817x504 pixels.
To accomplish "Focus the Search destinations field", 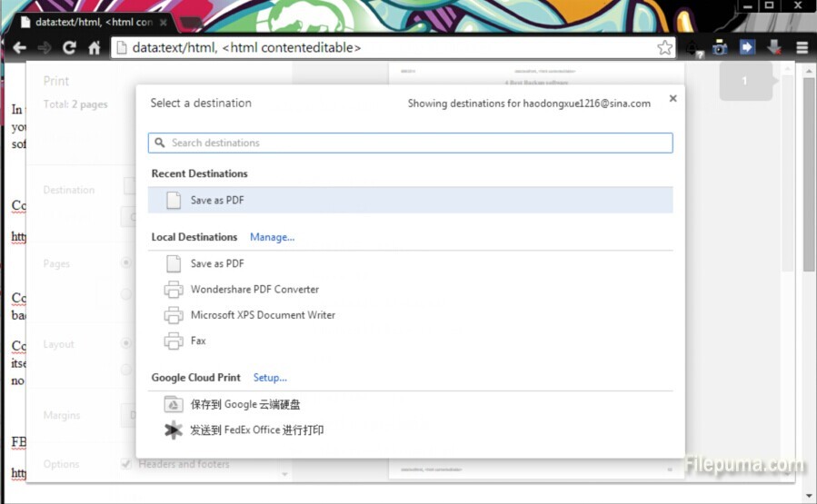I will (x=410, y=143).
